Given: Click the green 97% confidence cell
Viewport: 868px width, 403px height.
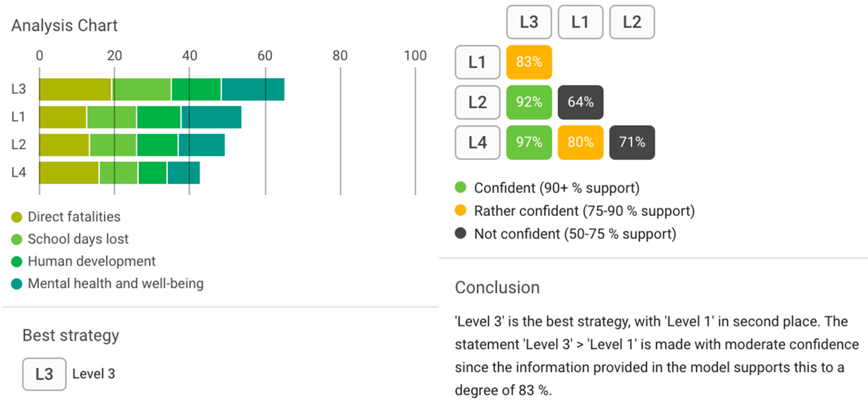Looking at the screenshot, I should 529,142.
